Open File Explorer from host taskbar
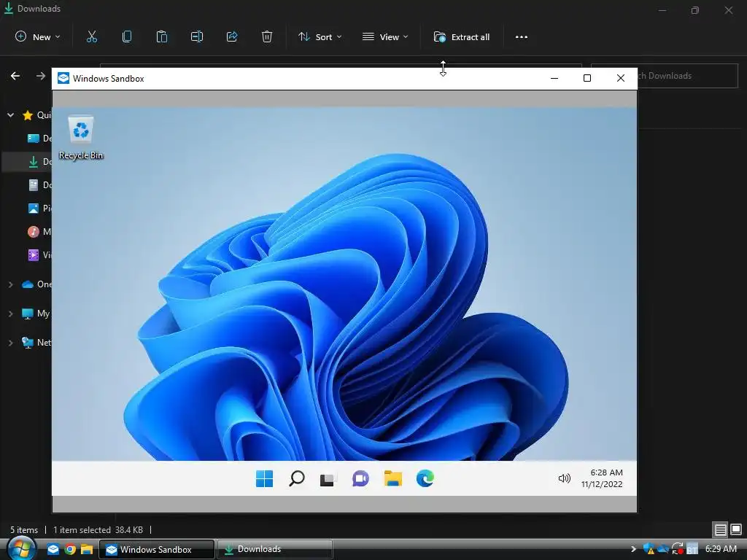Viewport: 747px width, 560px height. point(87,550)
